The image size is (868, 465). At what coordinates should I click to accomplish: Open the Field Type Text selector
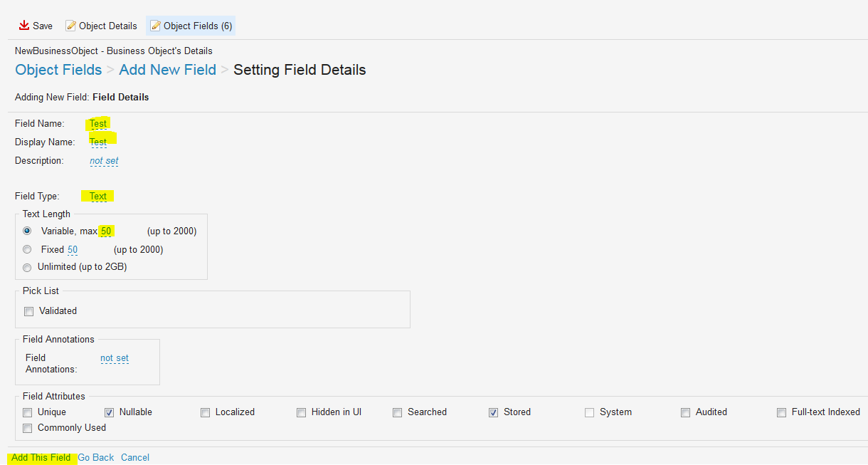98,197
